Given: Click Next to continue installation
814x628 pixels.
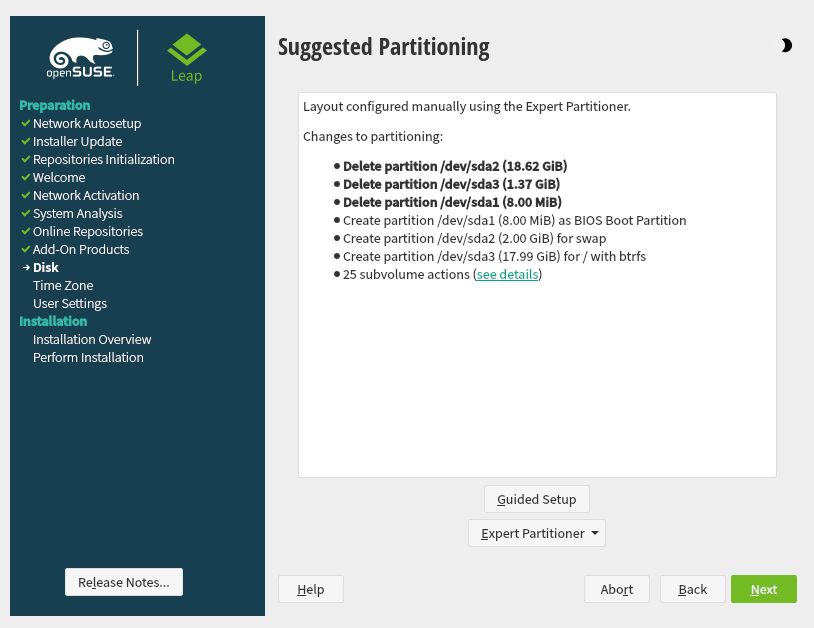Looking at the screenshot, I should tap(763, 589).
